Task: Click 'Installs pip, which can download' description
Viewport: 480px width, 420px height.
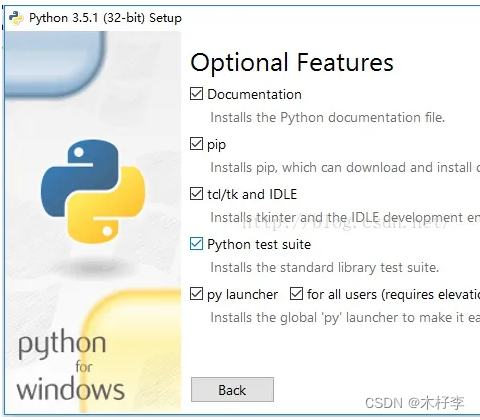Action: tap(345, 167)
